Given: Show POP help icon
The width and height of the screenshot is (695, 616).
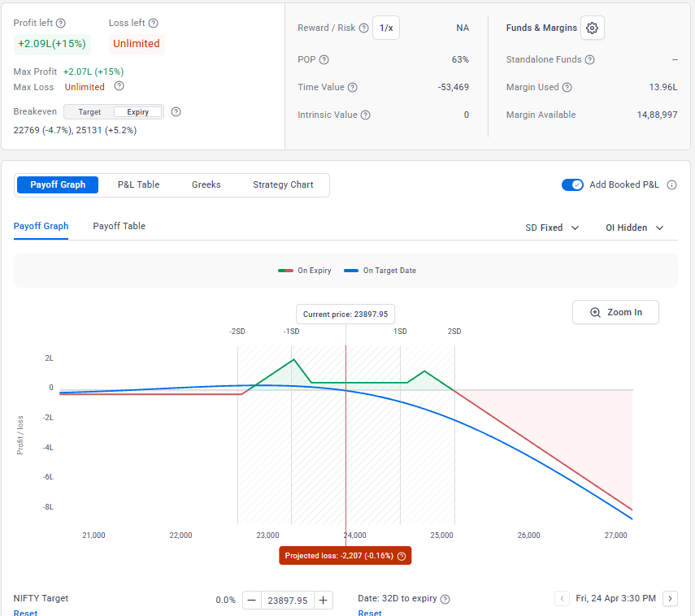Looking at the screenshot, I should (324, 60).
